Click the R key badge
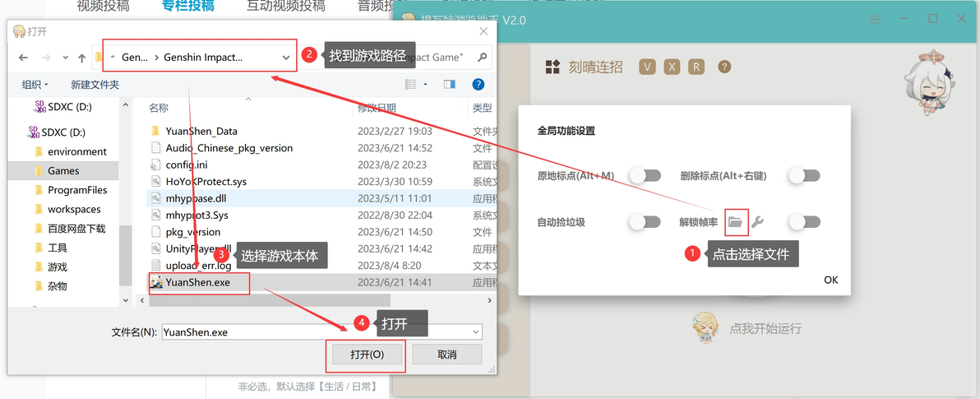 696,67
